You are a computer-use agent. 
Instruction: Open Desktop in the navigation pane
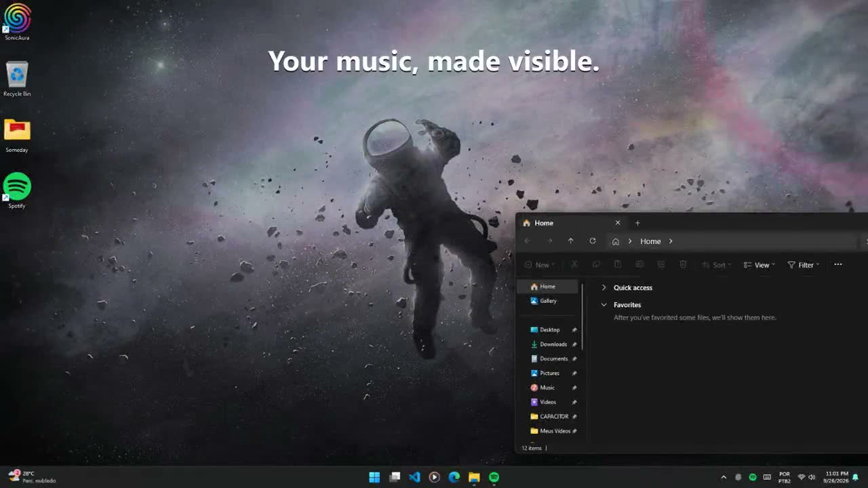click(x=548, y=330)
